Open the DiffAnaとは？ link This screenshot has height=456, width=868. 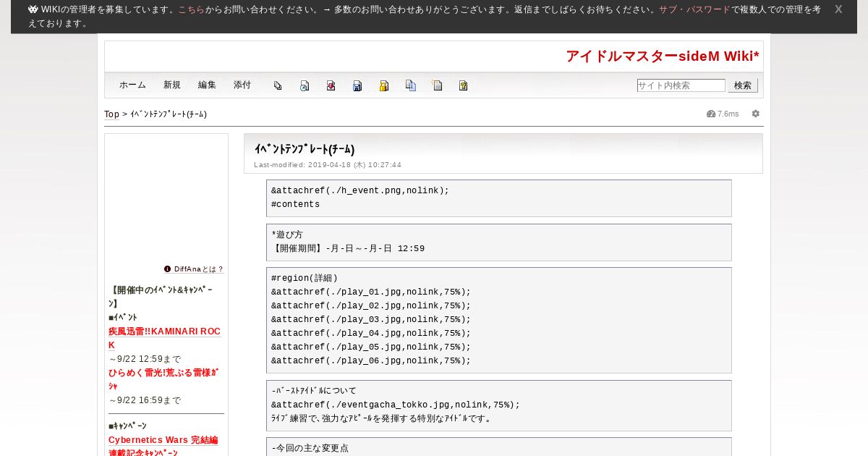click(x=199, y=269)
